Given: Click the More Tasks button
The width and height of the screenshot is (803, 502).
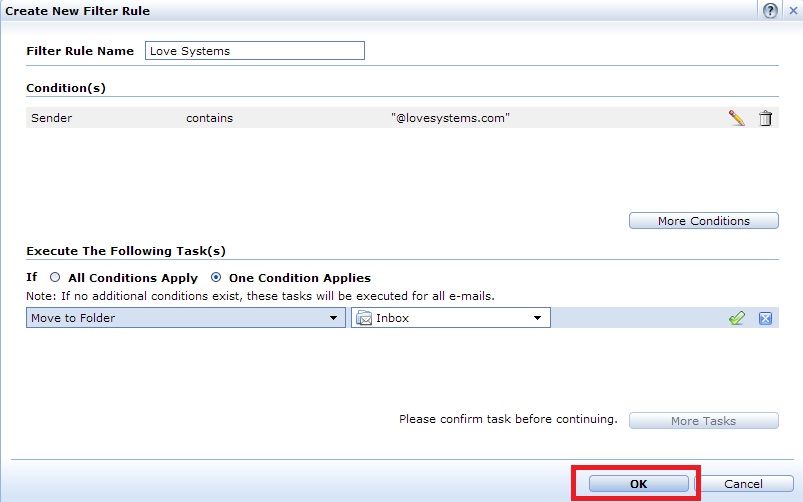Looking at the screenshot, I should coord(704,421).
